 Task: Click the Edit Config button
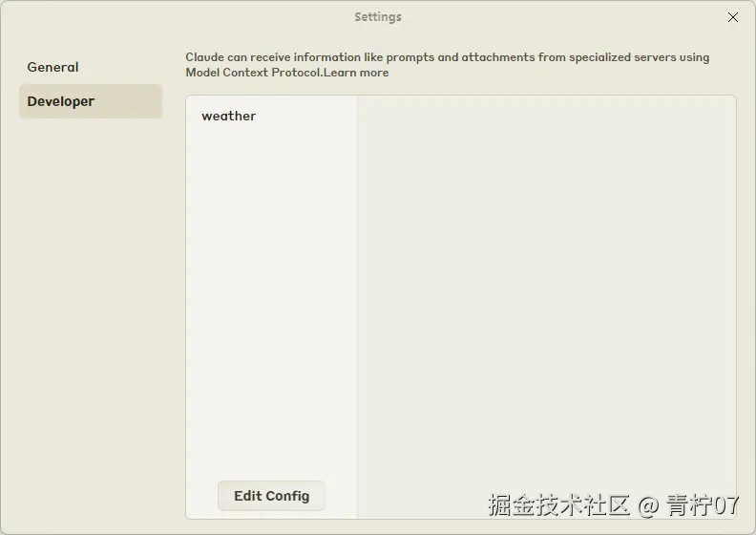[x=271, y=496]
